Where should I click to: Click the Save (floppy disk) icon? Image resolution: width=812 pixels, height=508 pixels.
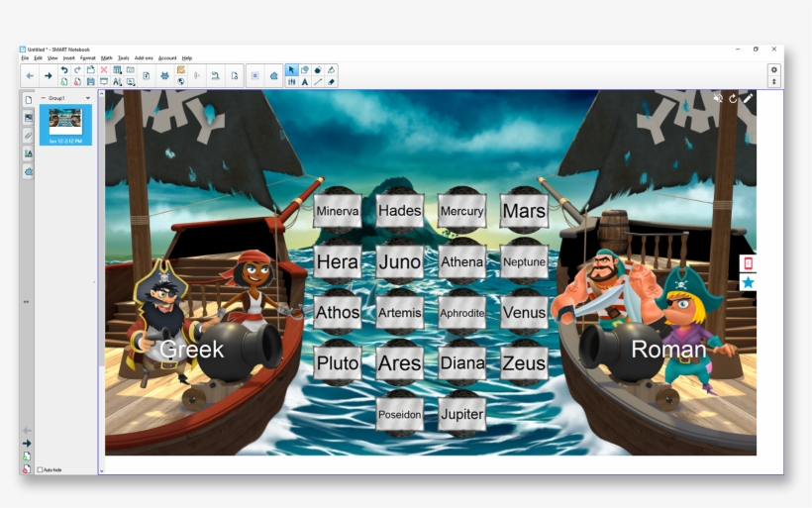pyautogui.click(x=91, y=82)
